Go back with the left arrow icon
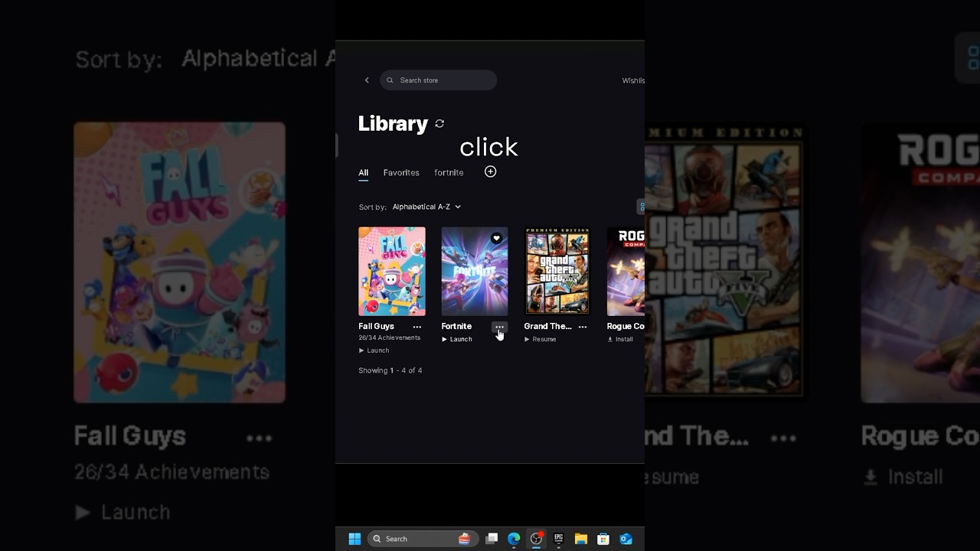980x551 pixels. click(367, 80)
